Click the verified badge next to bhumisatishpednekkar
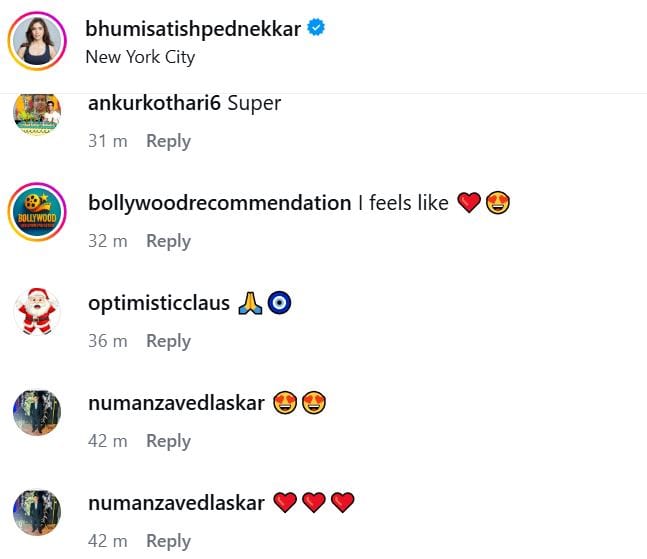The width and height of the screenshot is (647, 559). [x=317, y=29]
